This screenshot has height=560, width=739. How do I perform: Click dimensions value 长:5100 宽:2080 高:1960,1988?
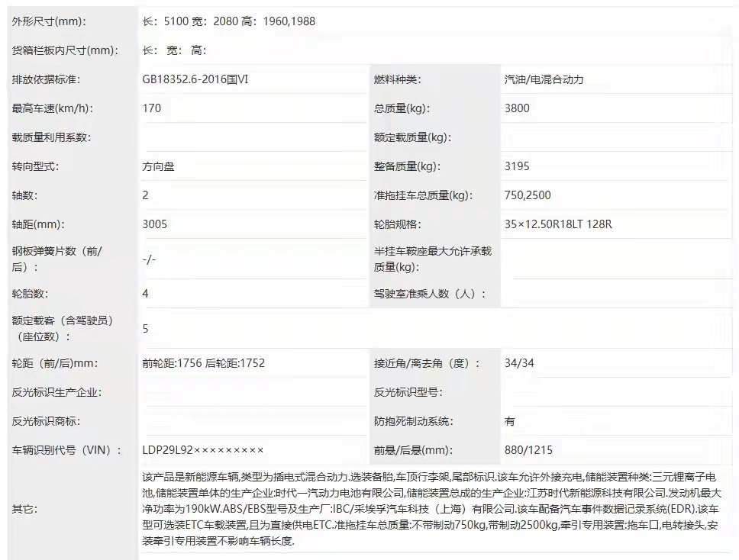click(x=228, y=21)
